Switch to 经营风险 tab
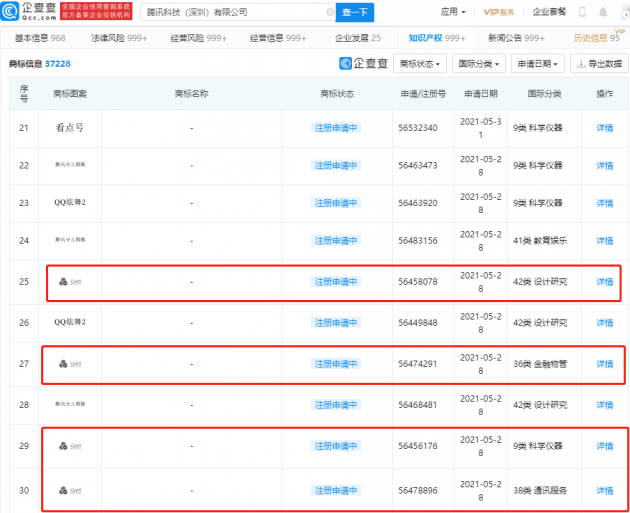 198,38
